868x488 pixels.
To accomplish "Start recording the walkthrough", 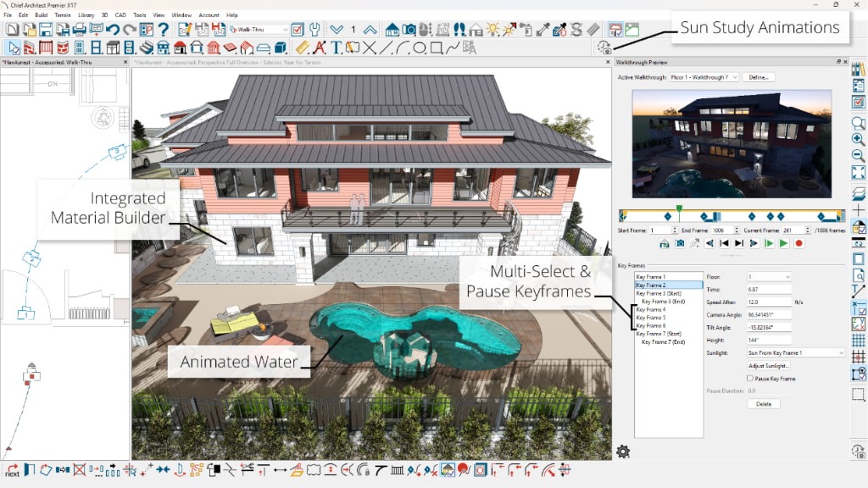I will pos(799,242).
